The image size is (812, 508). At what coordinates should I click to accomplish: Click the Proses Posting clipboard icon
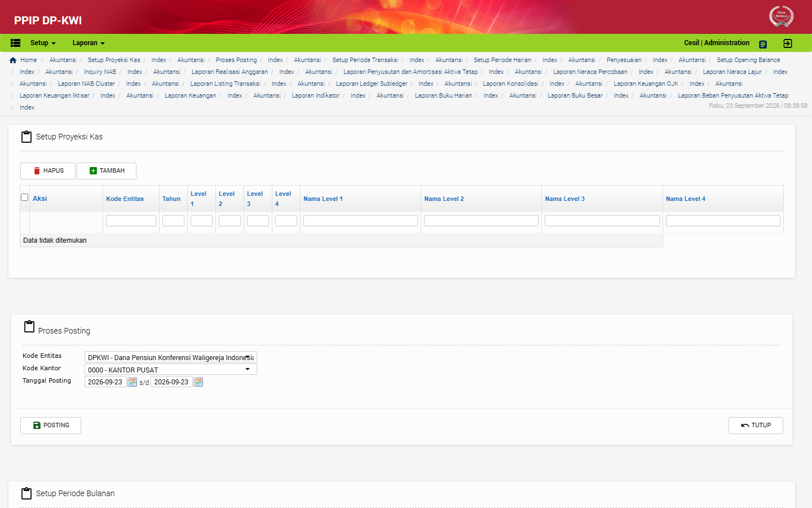coord(29,327)
